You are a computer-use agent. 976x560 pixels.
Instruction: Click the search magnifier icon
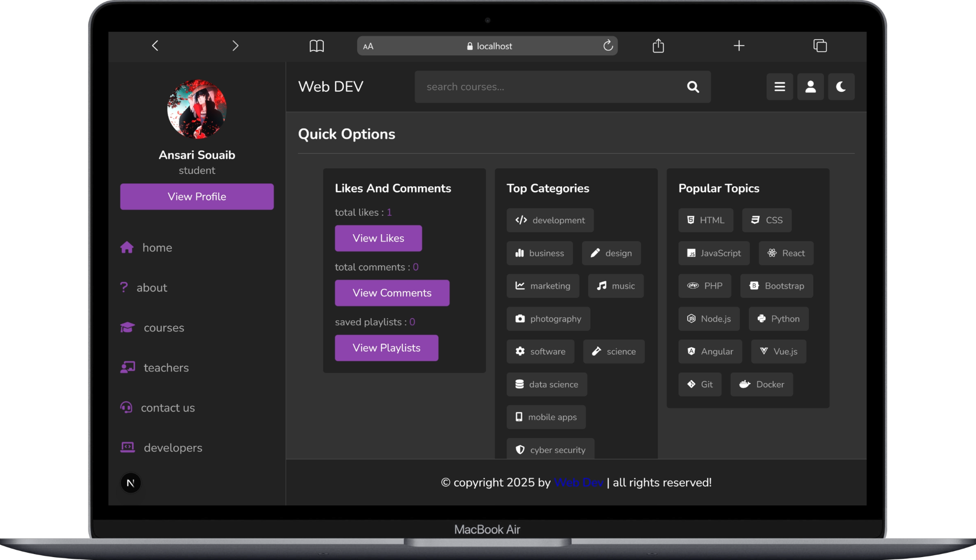tap(693, 87)
